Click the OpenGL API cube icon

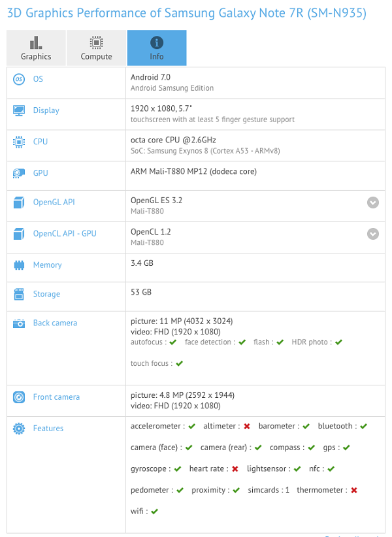pyautogui.click(x=20, y=203)
